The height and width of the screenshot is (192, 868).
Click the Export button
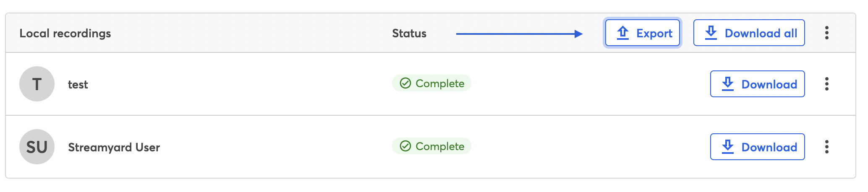coord(642,33)
